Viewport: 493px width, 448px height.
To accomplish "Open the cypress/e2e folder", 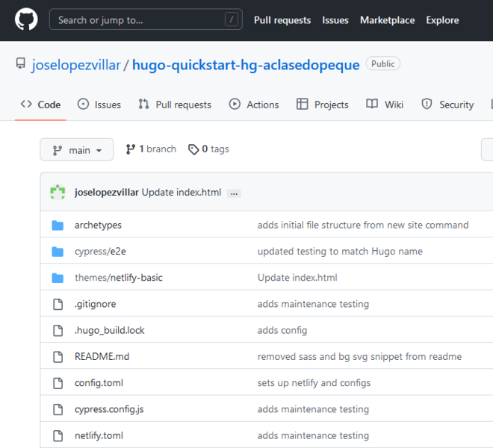I will pyautogui.click(x=100, y=252).
